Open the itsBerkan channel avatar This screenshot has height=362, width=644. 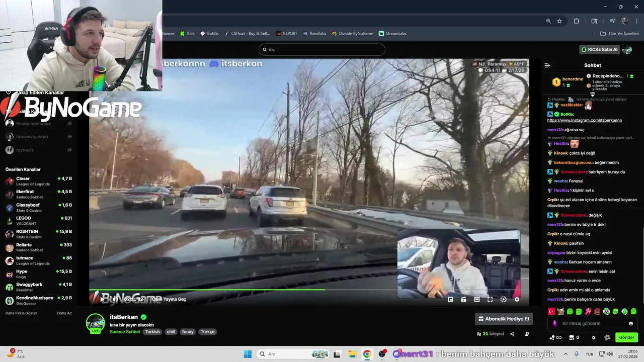95,323
